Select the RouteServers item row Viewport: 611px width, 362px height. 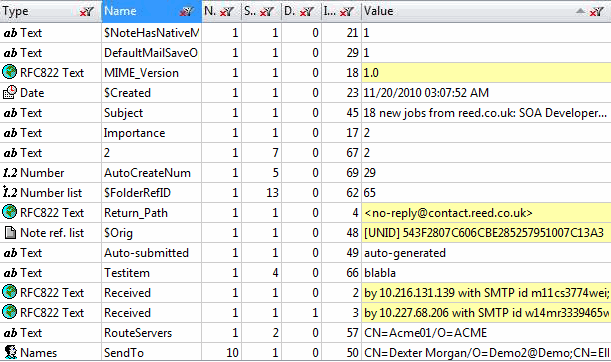(x=306, y=333)
